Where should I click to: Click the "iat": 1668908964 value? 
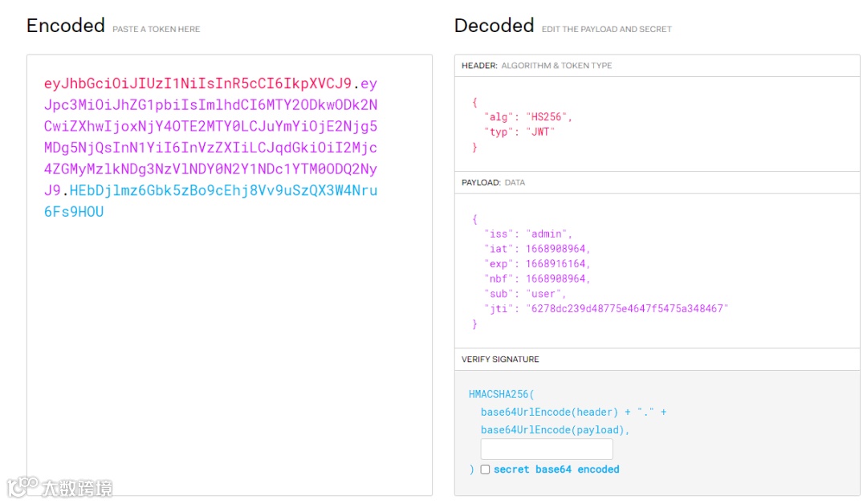(x=557, y=249)
